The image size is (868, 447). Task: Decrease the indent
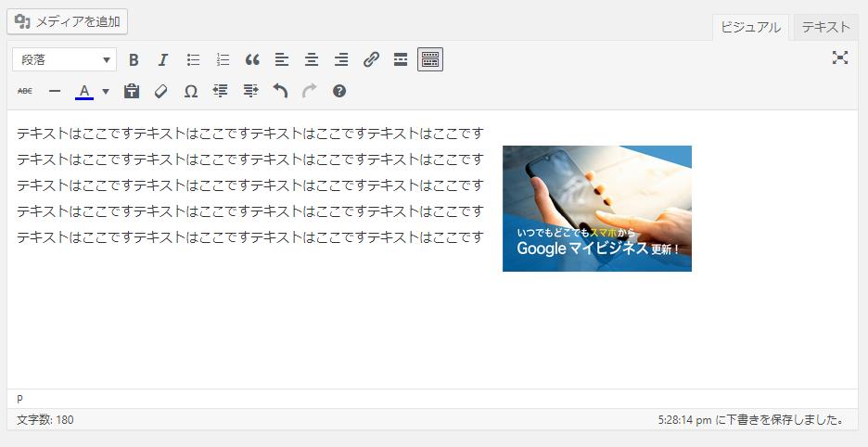(x=221, y=91)
